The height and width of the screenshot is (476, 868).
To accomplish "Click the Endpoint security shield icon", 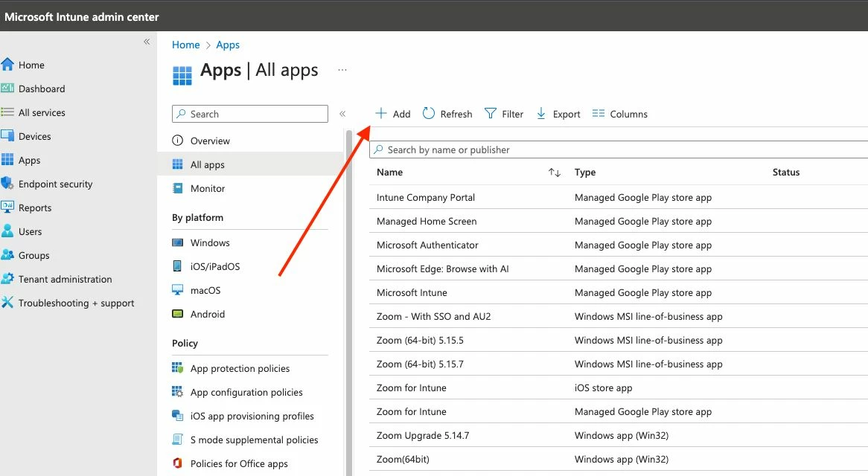I will point(7,184).
